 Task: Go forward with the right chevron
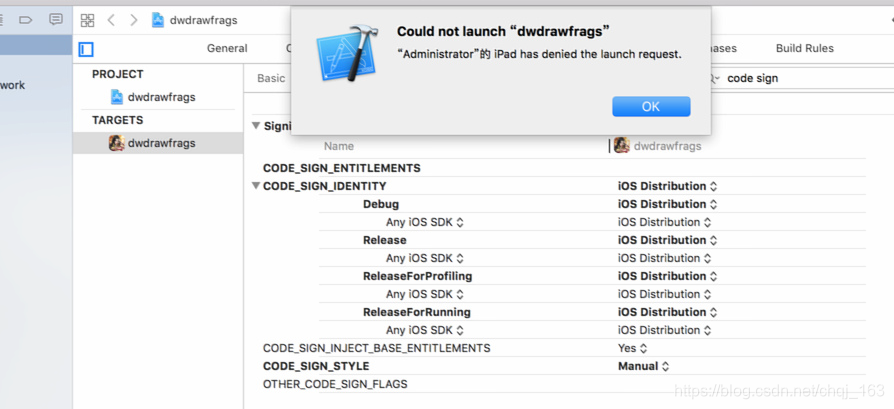(x=134, y=21)
